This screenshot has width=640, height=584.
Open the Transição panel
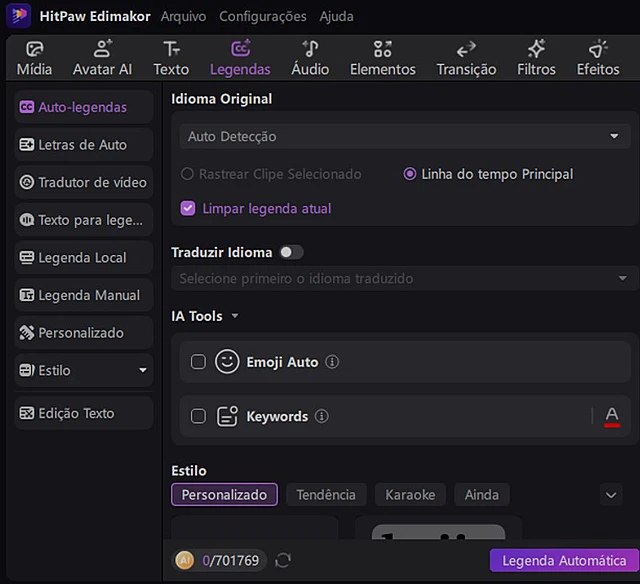click(x=466, y=58)
